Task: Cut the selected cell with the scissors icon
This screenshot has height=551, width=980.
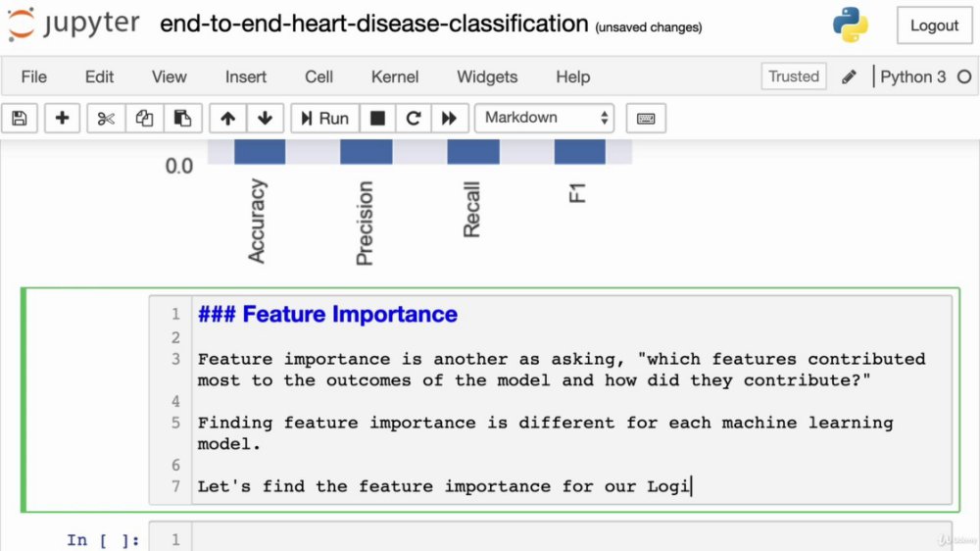Action: point(106,119)
